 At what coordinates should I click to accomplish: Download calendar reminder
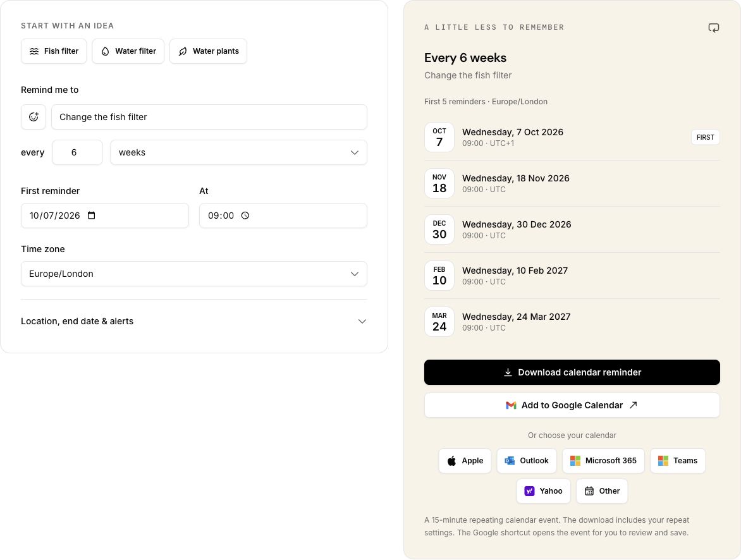pyautogui.click(x=572, y=372)
